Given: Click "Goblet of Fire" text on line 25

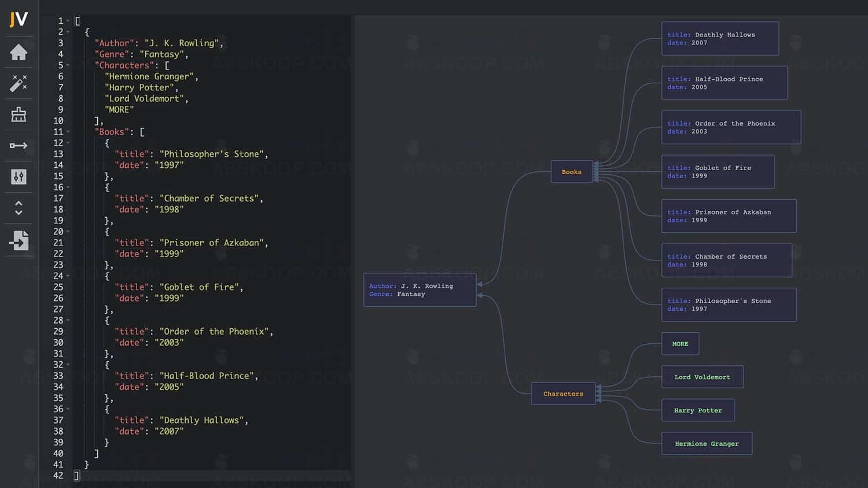Looking at the screenshot, I should tap(199, 287).
